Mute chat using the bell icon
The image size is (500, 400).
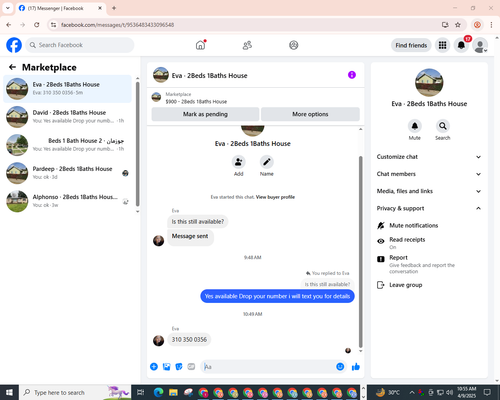point(415,126)
